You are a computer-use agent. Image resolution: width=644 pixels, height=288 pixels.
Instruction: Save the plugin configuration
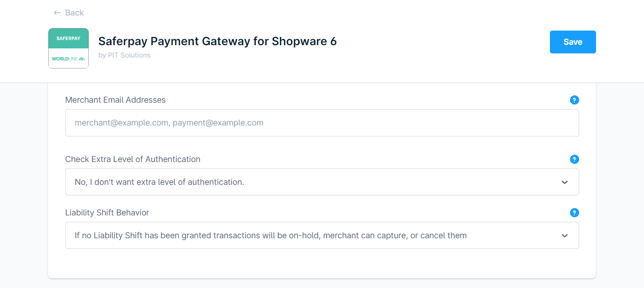point(573,42)
